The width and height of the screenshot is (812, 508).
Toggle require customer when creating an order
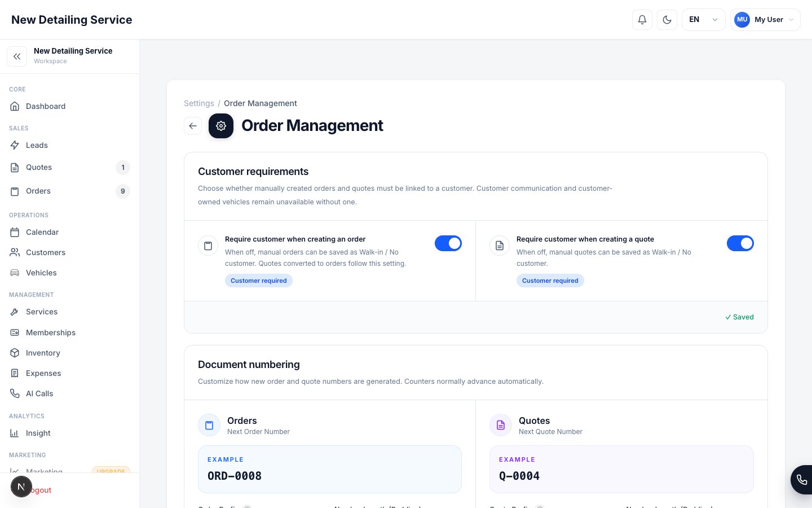pos(448,243)
